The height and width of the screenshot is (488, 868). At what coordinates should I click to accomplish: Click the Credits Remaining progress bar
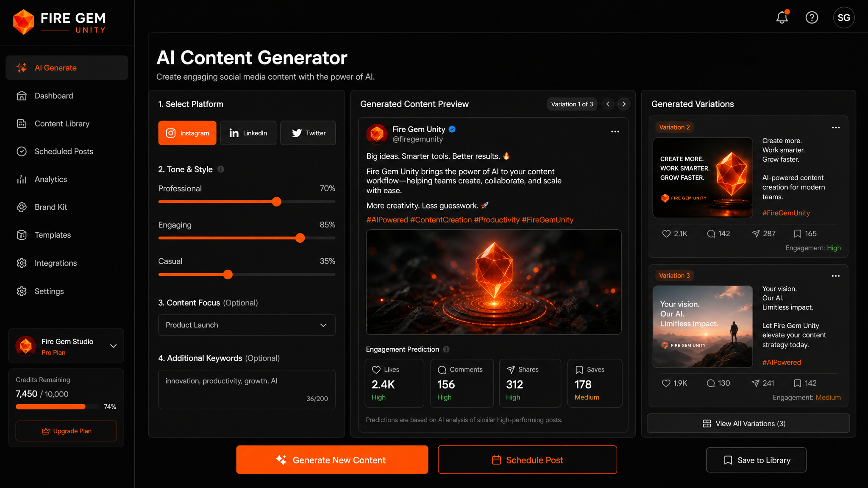click(57, 407)
